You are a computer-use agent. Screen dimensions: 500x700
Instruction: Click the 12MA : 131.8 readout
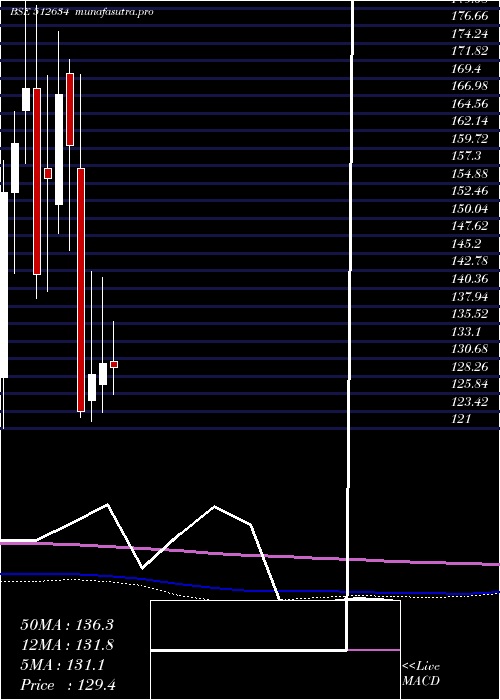(67, 645)
